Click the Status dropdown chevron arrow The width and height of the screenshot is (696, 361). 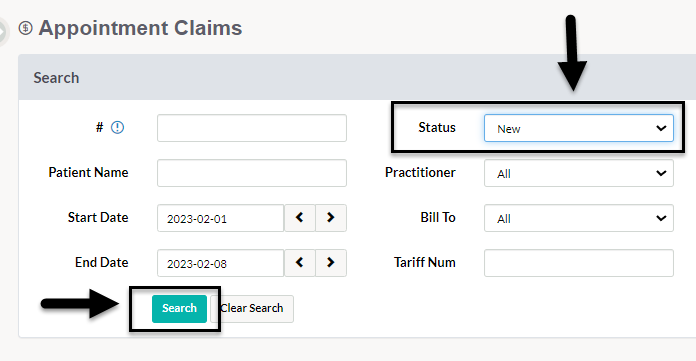click(661, 128)
